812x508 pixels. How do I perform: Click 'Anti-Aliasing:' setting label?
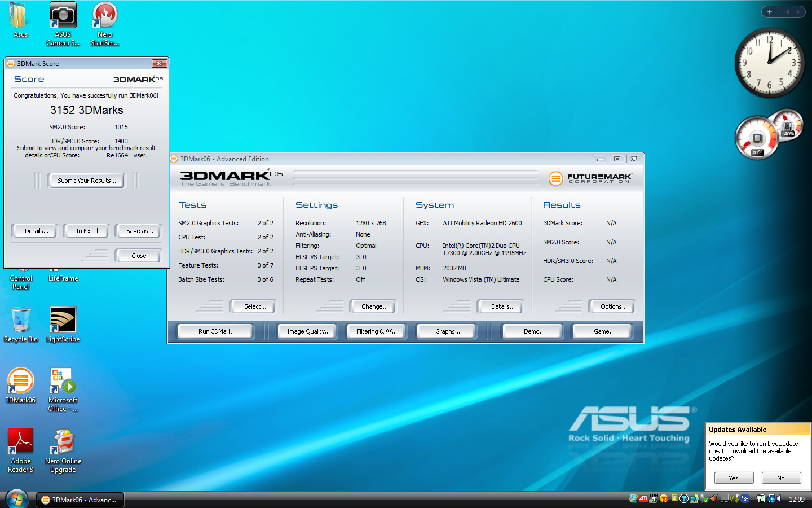click(x=313, y=234)
